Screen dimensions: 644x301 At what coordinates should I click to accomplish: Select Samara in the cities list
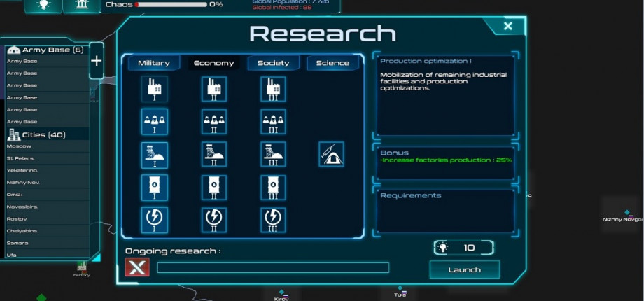(x=48, y=243)
